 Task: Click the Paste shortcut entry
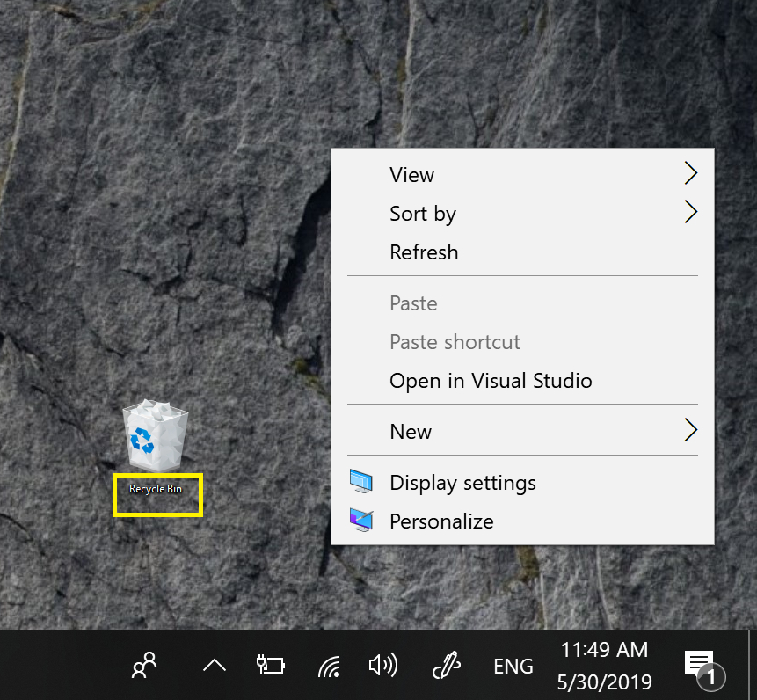pos(522,342)
